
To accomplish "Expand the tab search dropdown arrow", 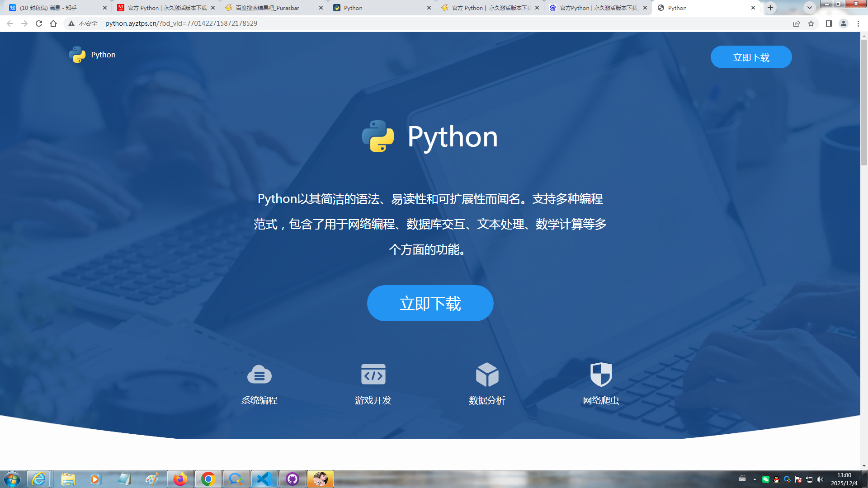I will click(x=809, y=8).
